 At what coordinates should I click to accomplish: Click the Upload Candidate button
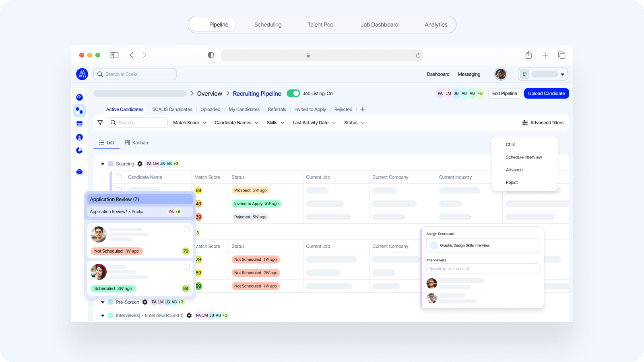point(546,93)
